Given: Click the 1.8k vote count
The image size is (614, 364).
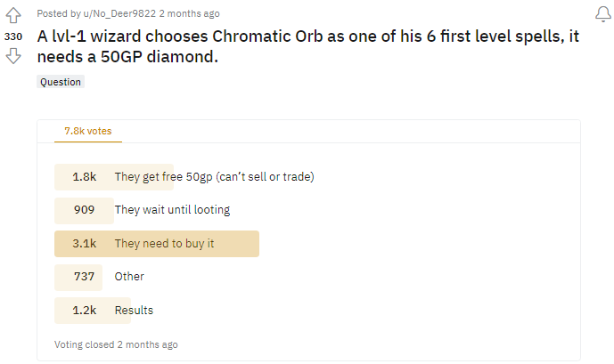Looking at the screenshot, I should coord(85,177).
